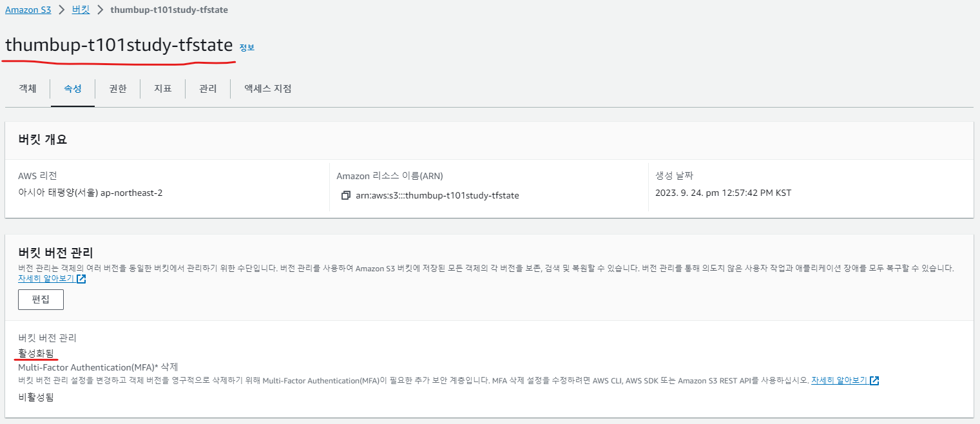Click 버킷 개요 section heading
Screen dimensions: 980x424
coord(43,139)
